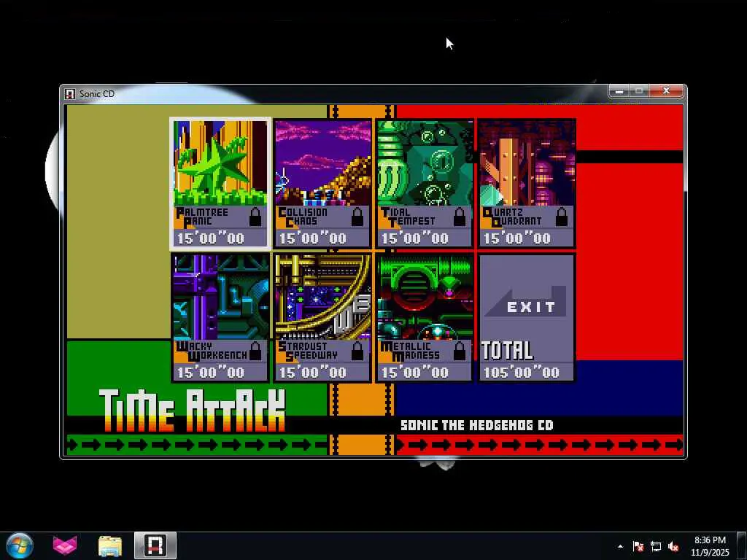The height and width of the screenshot is (560, 747).
Task: Click the Palmtree Panic name label
Action: coord(203,217)
